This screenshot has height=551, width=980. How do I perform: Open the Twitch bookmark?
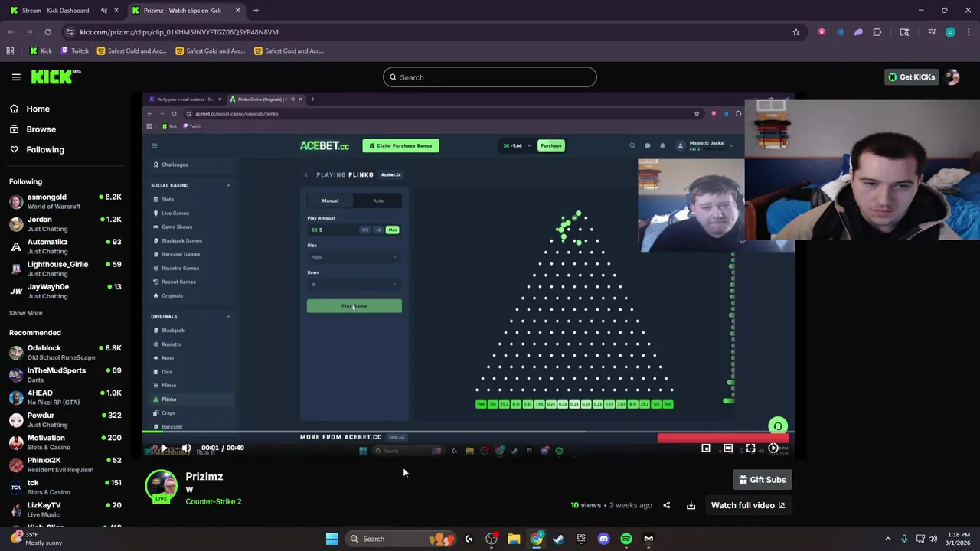[x=74, y=51]
